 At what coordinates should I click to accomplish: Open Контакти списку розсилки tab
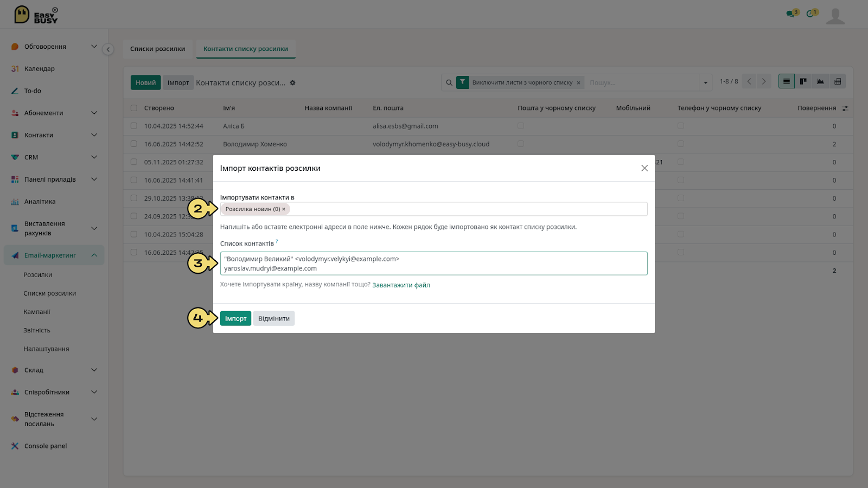pyautogui.click(x=246, y=49)
